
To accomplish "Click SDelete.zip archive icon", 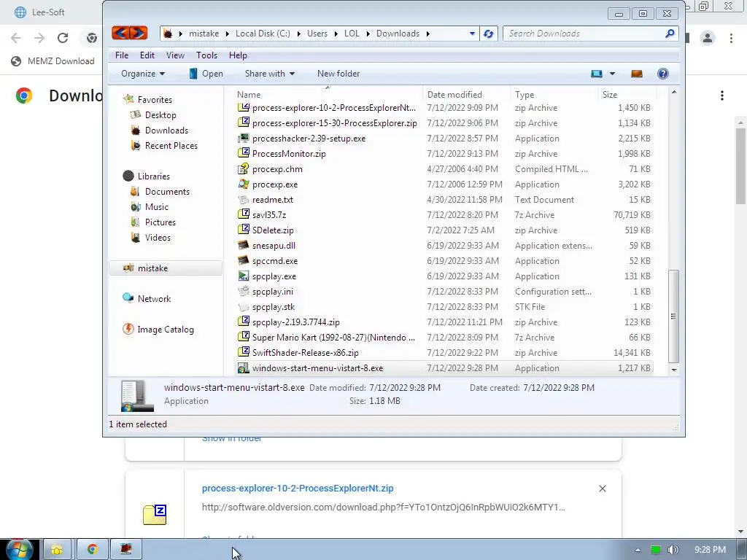I will (x=244, y=230).
